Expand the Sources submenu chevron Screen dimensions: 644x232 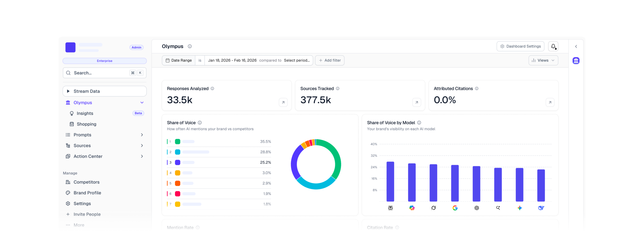tap(142, 146)
